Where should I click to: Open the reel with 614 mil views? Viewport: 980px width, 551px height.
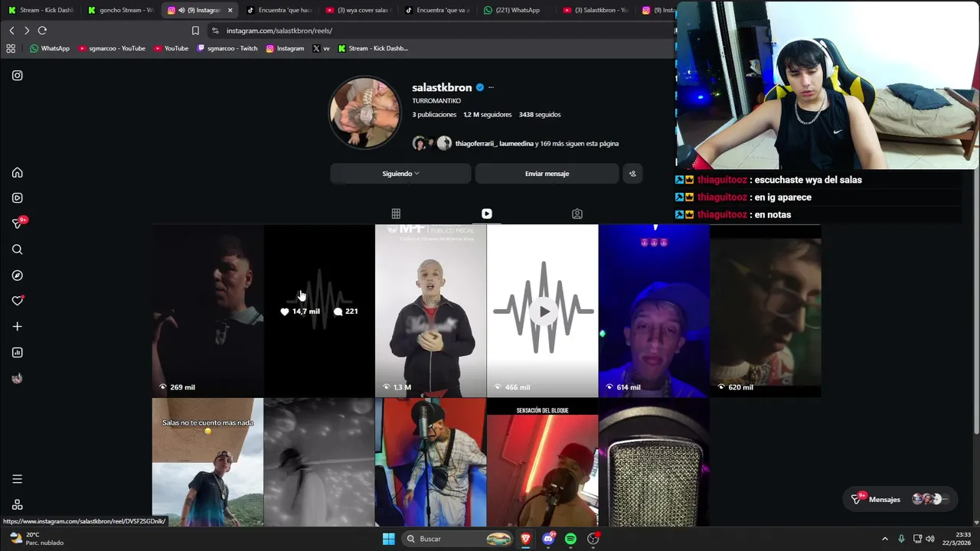654,311
